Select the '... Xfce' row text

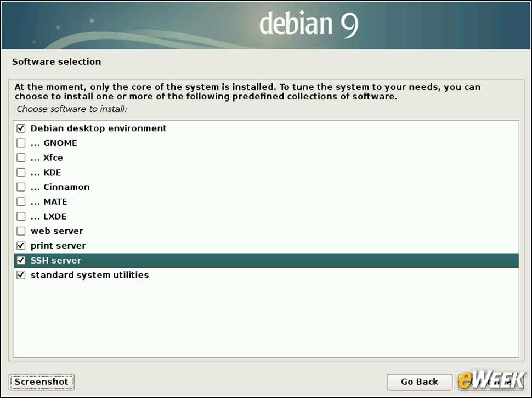click(x=47, y=158)
